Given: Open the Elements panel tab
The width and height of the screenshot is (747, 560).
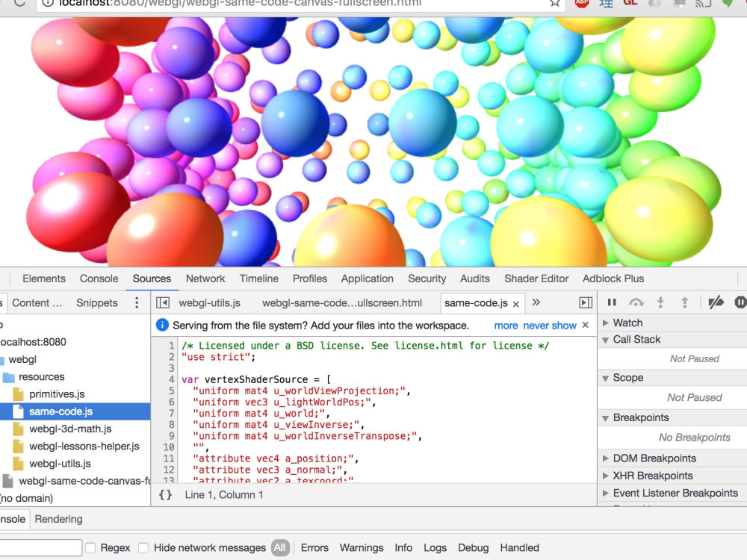Looking at the screenshot, I should coord(44,279).
